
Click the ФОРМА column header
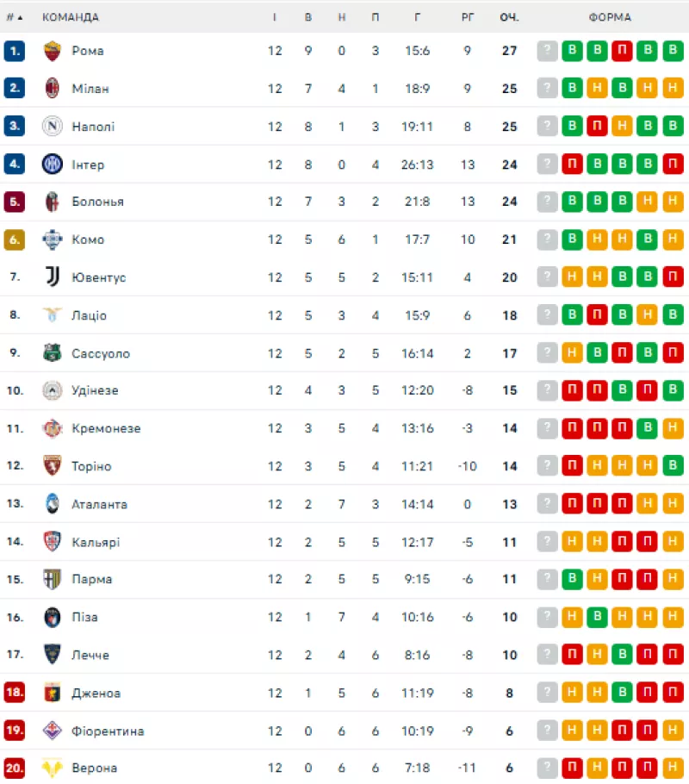(x=610, y=17)
